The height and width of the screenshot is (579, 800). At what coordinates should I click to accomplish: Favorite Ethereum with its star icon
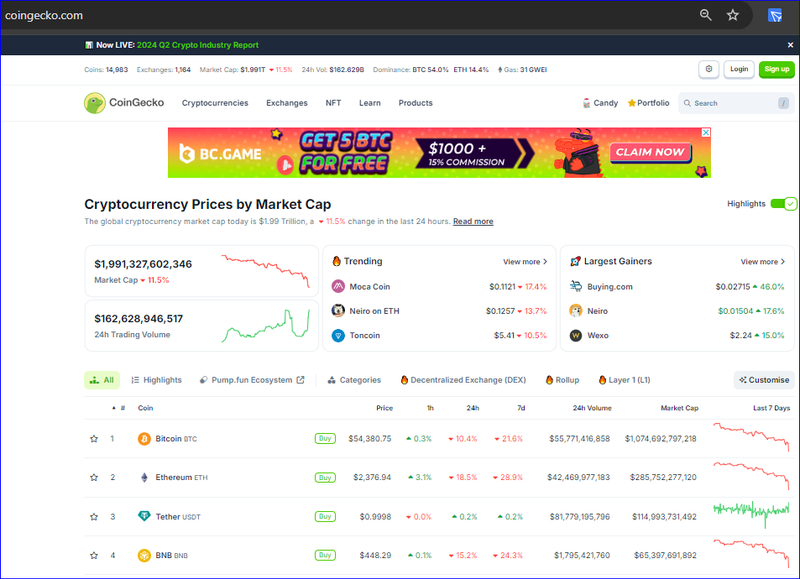[x=94, y=477]
